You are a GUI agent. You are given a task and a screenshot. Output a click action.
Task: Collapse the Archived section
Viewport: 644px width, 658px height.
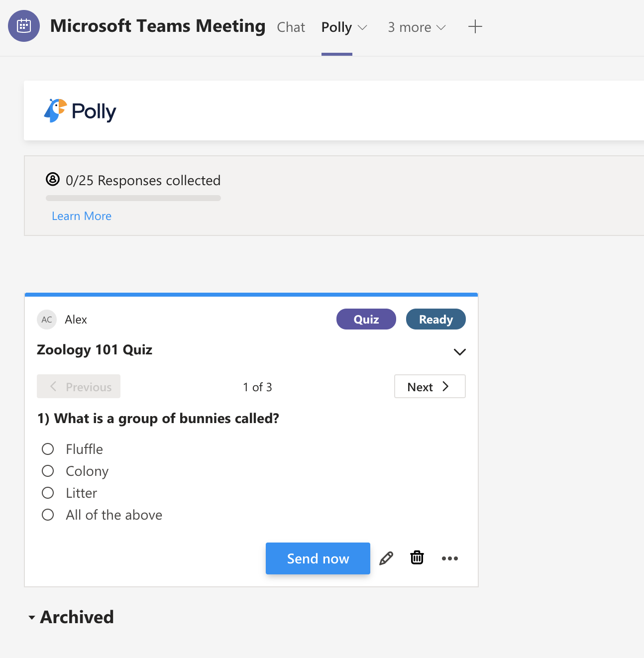click(31, 617)
